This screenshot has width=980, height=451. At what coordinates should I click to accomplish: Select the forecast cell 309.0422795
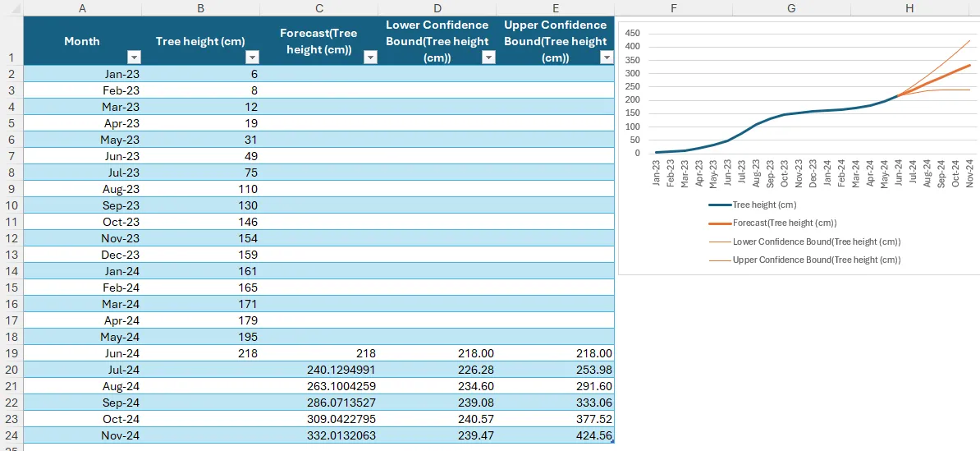point(319,418)
